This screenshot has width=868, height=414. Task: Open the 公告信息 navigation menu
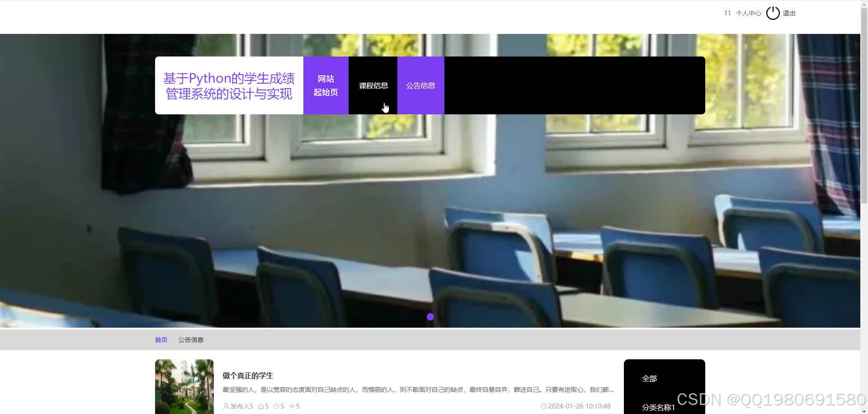[x=420, y=85]
